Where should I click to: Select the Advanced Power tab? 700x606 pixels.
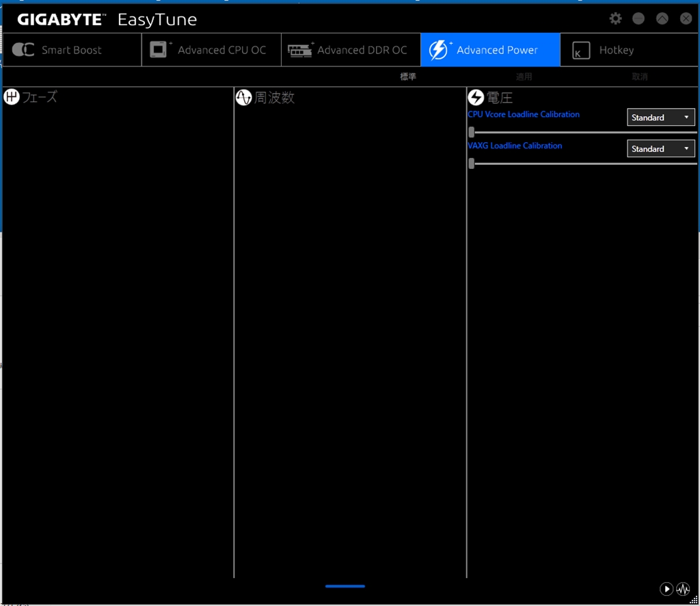490,49
